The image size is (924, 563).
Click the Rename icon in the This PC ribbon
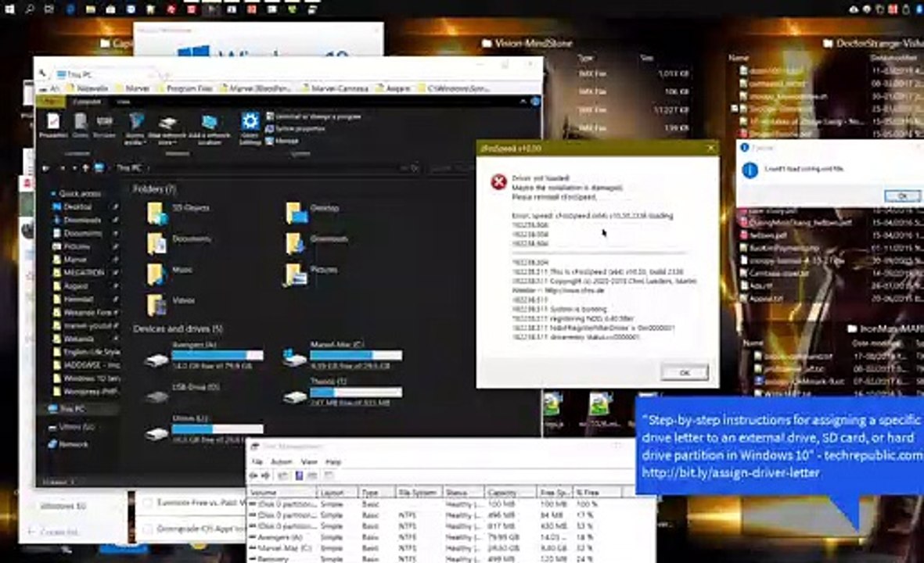tap(104, 125)
